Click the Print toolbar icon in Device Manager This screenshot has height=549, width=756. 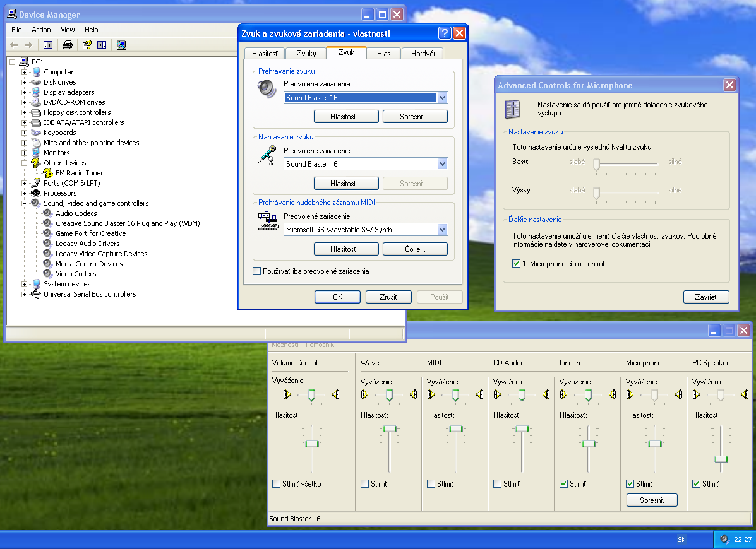click(x=68, y=45)
